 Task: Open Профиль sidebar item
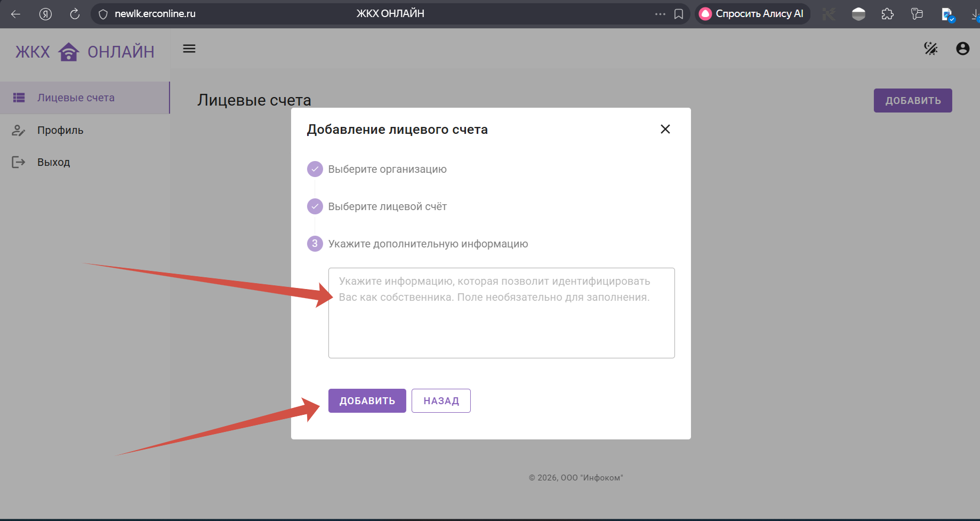[60, 130]
